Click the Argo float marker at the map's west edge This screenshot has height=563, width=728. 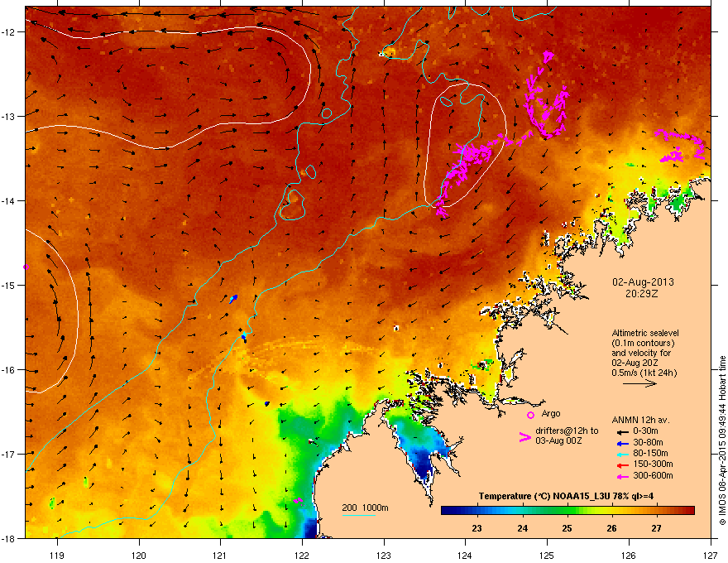tap(26, 267)
